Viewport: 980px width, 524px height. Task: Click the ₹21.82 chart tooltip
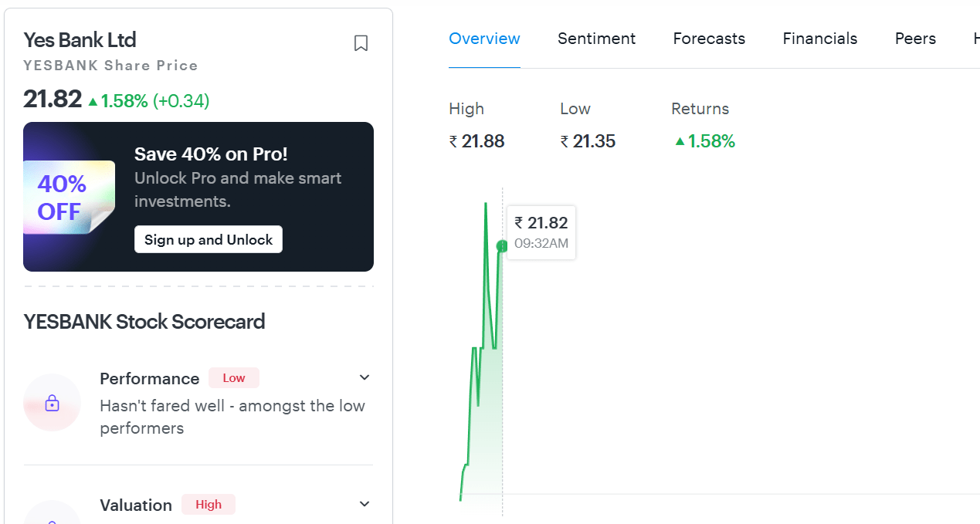coord(541,232)
